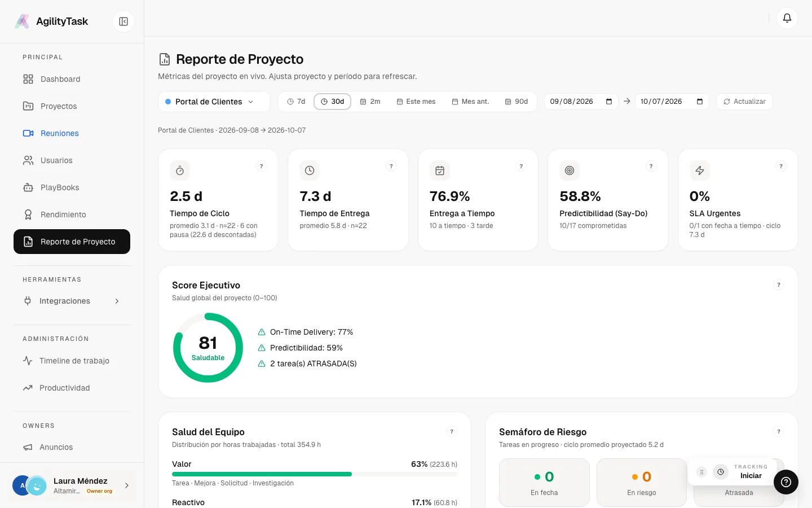Go to Dashboard
Screen dimensions: 812x508
click(x=72, y=79)
